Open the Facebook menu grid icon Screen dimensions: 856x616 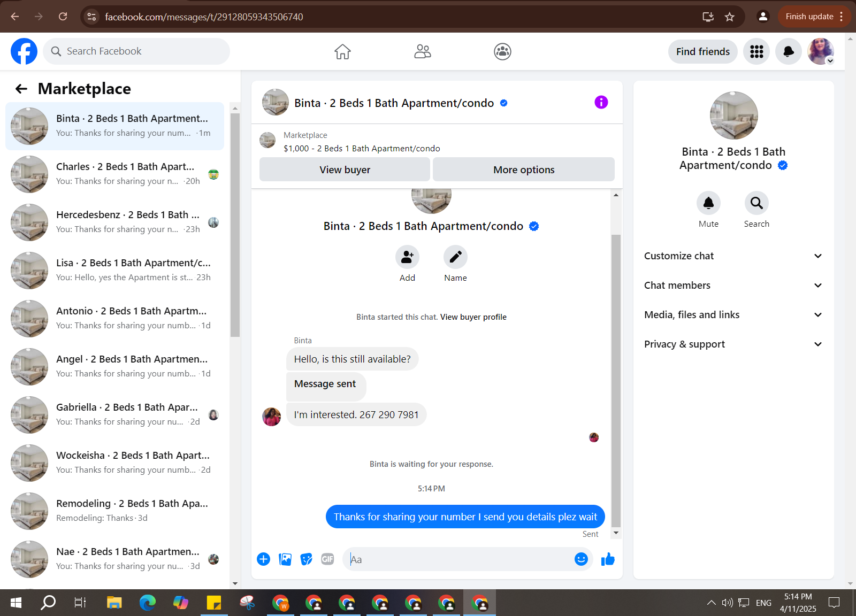tap(756, 51)
